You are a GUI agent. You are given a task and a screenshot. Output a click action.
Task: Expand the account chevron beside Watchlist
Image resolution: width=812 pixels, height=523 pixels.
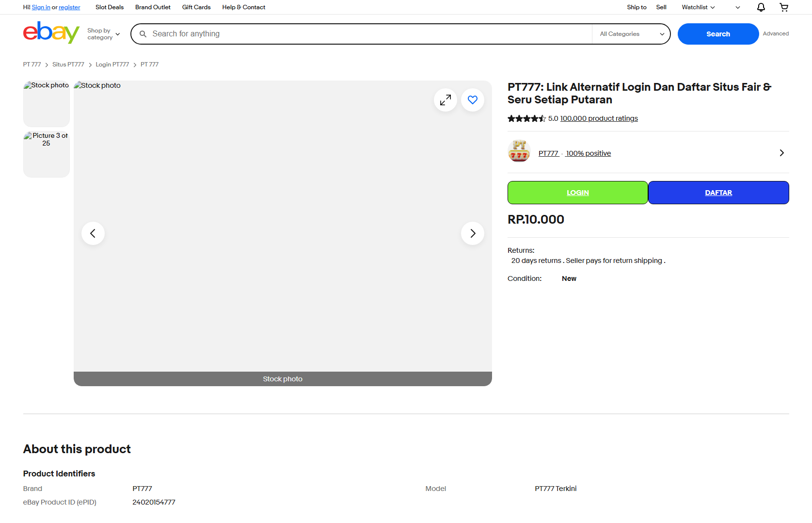click(x=738, y=7)
